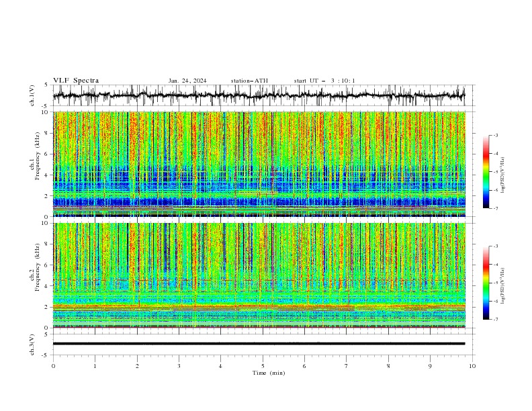The image size is (532, 411).
Task: Click the "8" minute tick label on time axis
Action: pyautogui.click(x=388, y=366)
